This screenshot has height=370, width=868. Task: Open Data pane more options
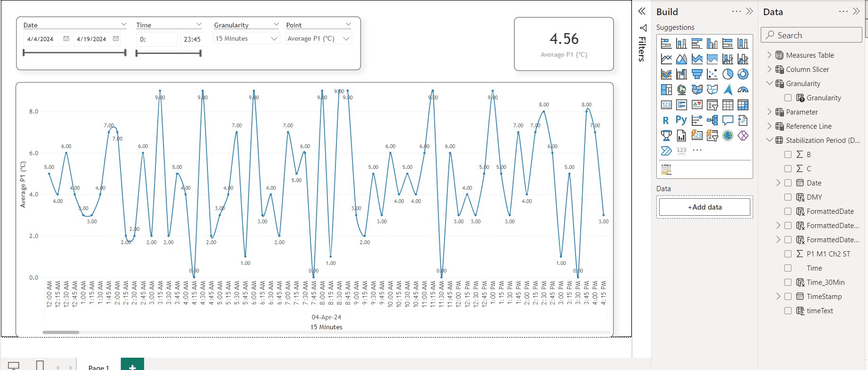tap(843, 11)
